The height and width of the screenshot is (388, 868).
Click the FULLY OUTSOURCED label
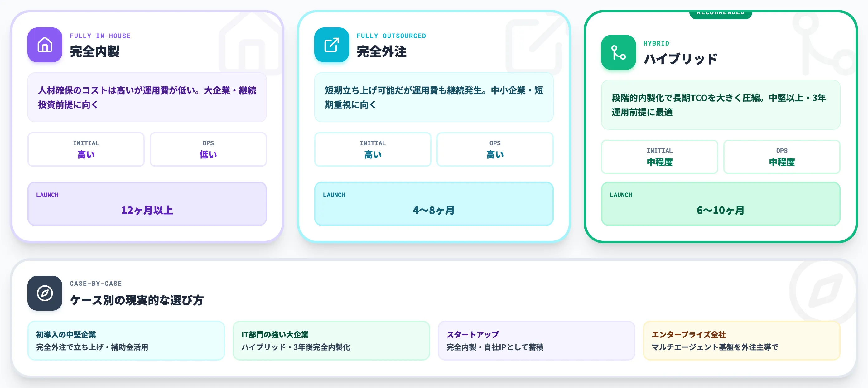click(x=391, y=36)
